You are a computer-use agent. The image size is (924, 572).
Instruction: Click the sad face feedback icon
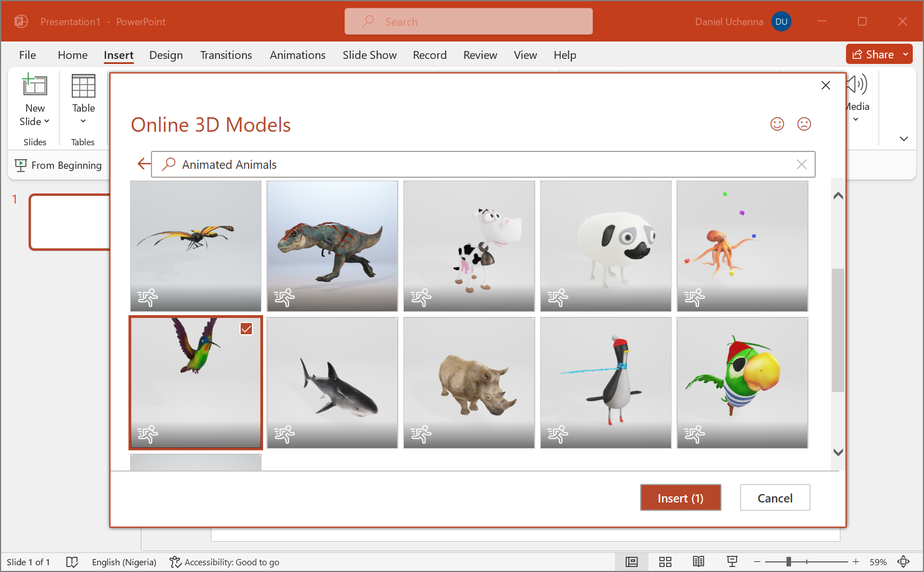coord(804,124)
